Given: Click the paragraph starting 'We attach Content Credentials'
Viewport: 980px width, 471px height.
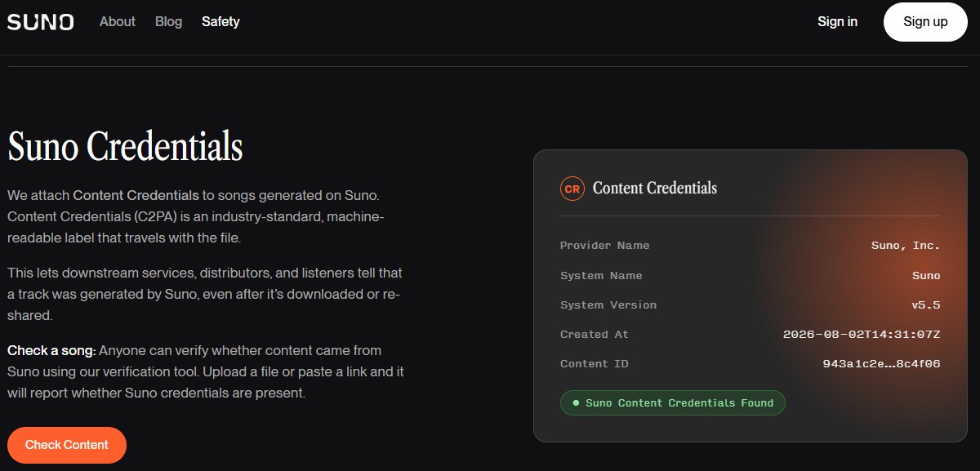Looking at the screenshot, I should (196, 217).
